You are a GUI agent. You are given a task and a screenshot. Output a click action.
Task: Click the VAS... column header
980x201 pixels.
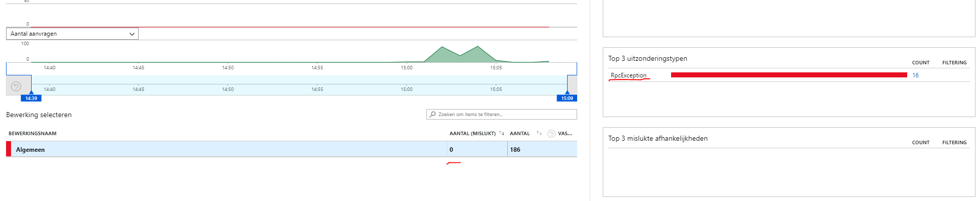[x=565, y=134]
